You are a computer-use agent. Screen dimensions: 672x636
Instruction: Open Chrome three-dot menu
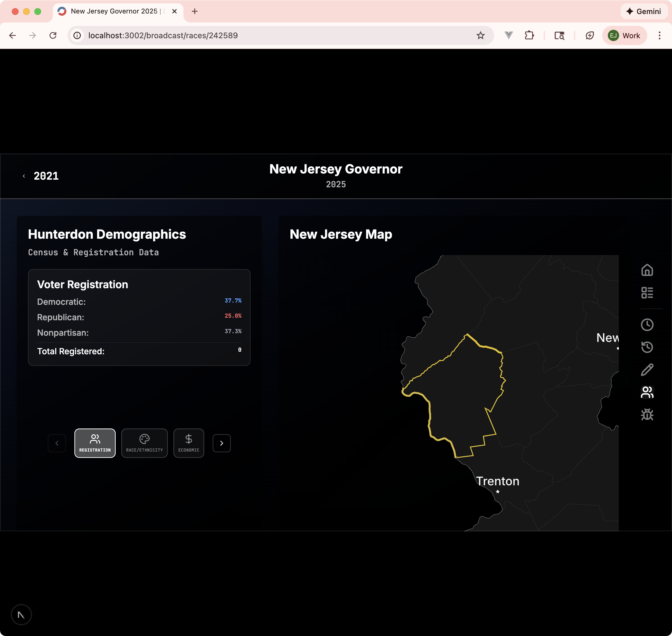pos(659,36)
